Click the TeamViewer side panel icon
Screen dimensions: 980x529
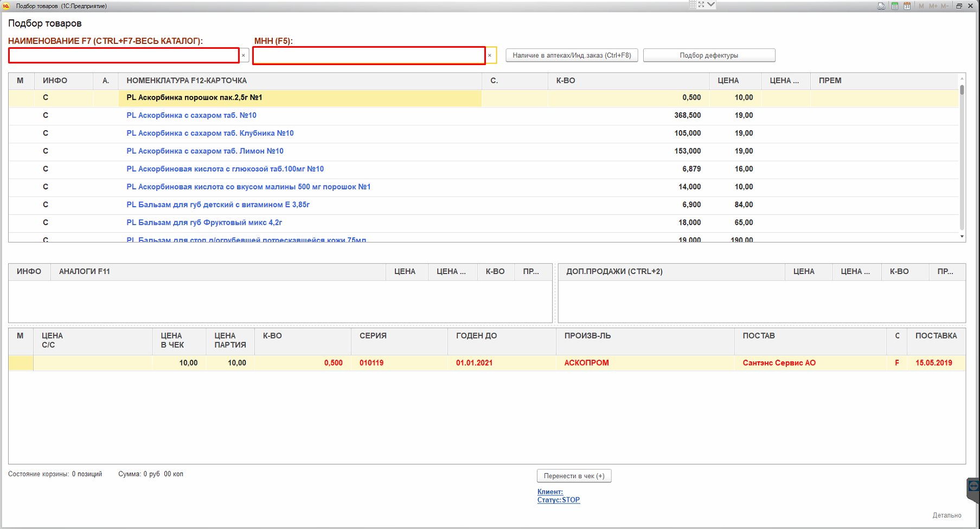973,486
